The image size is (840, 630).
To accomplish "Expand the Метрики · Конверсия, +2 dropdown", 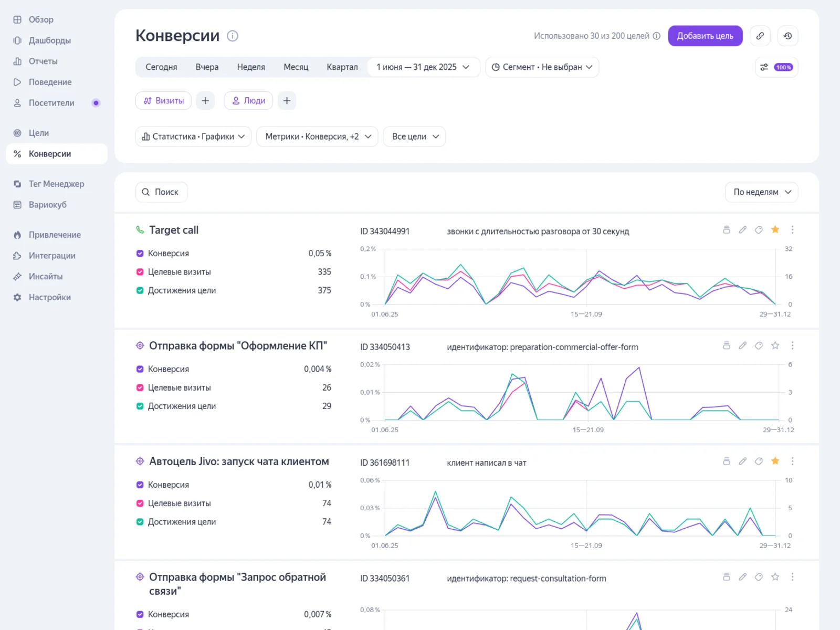I will [x=318, y=136].
